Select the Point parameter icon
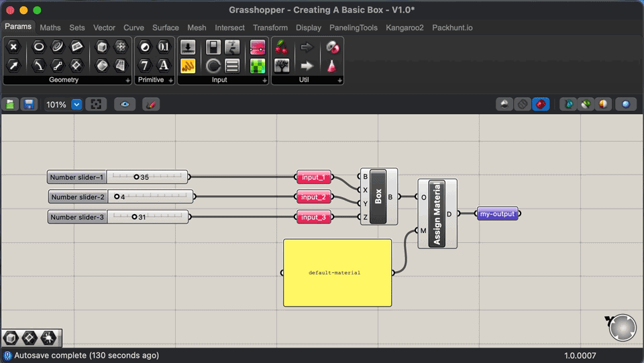 click(x=13, y=47)
